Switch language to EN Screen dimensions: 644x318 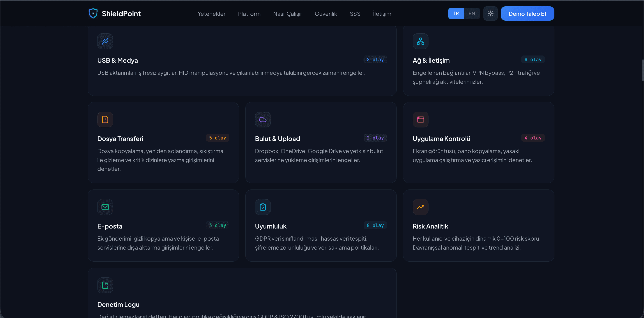coord(472,14)
